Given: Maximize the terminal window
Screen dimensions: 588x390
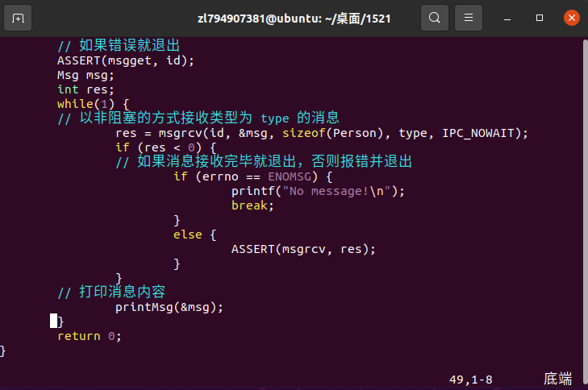Looking at the screenshot, I should tap(540, 18).
